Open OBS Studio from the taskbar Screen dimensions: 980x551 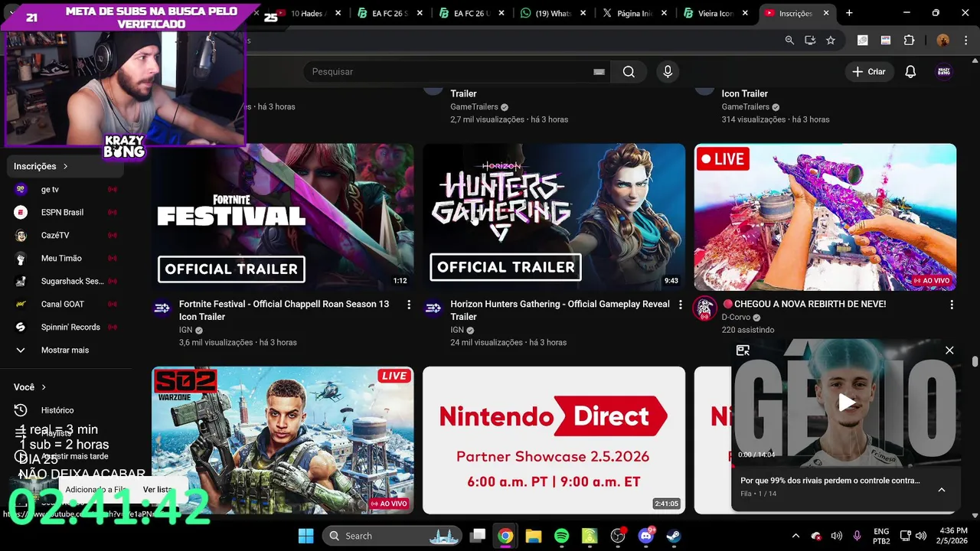[618, 536]
